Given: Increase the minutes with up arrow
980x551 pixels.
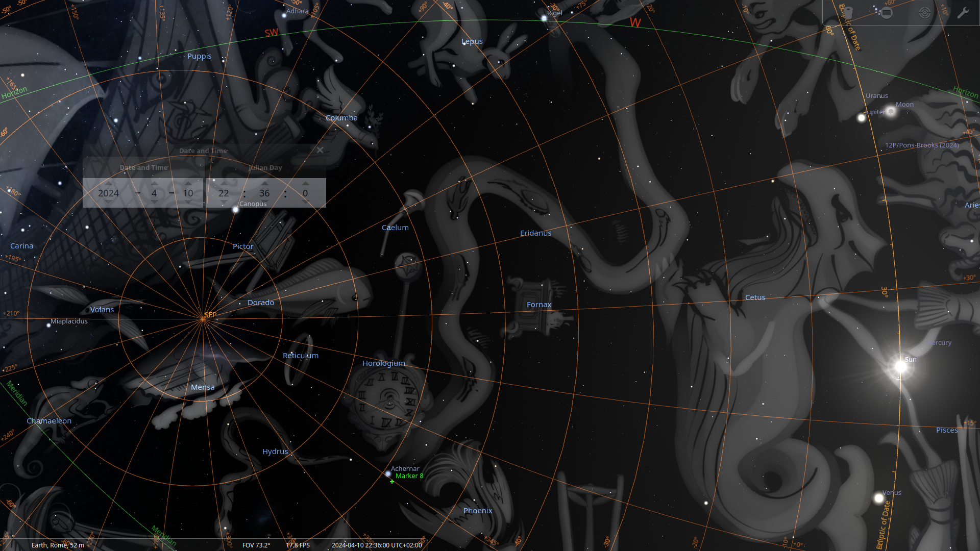Looking at the screenshot, I should click(x=264, y=183).
